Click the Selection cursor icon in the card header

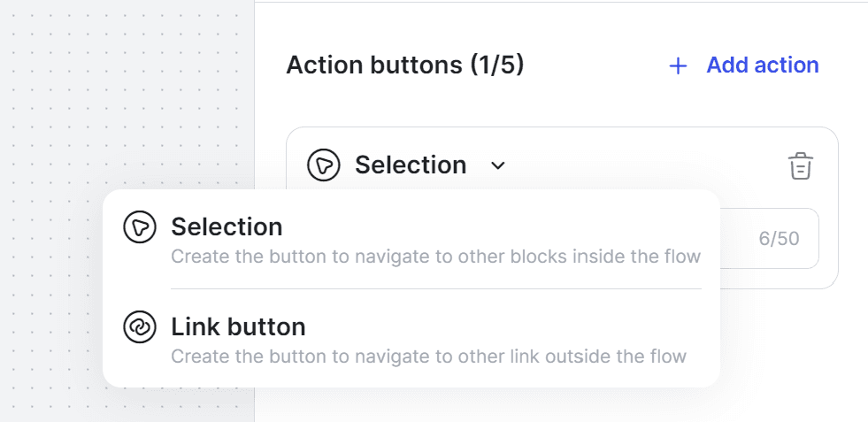point(323,165)
